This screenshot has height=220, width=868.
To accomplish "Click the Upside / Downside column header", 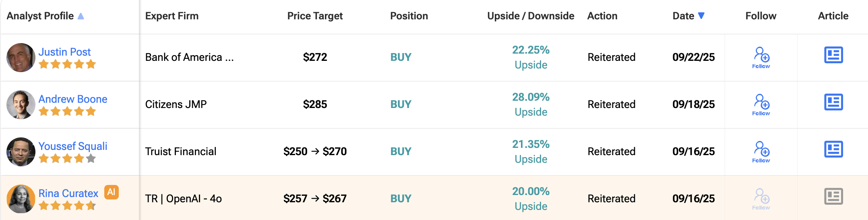I will 531,16.
